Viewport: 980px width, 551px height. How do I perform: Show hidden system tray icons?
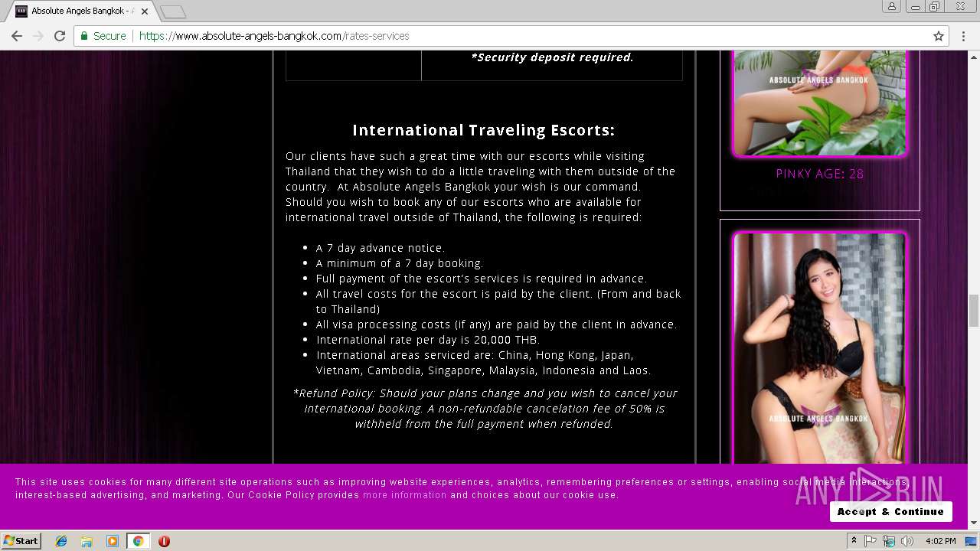854,541
